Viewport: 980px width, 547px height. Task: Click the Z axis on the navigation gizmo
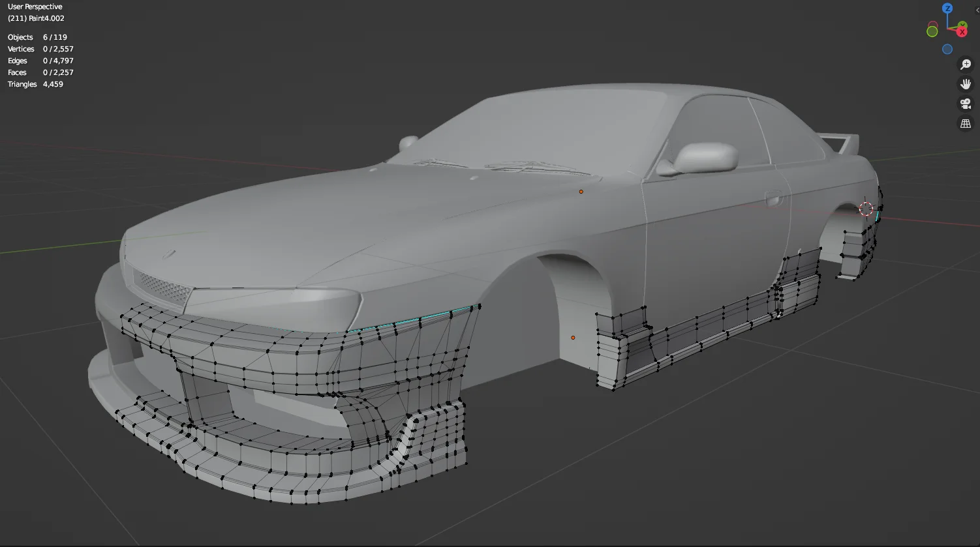pyautogui.click(x=946, y=8)
